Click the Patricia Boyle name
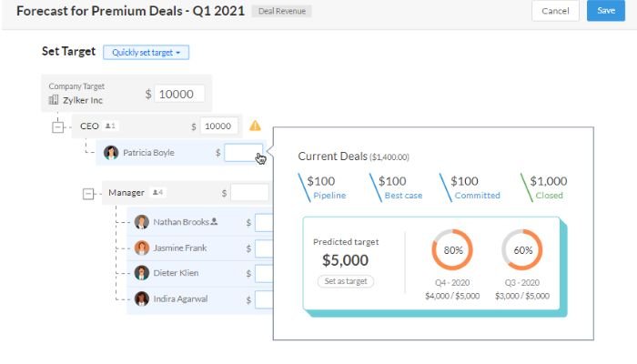Image resolution: width=637 pixels, height=364 pixels. 148,153
